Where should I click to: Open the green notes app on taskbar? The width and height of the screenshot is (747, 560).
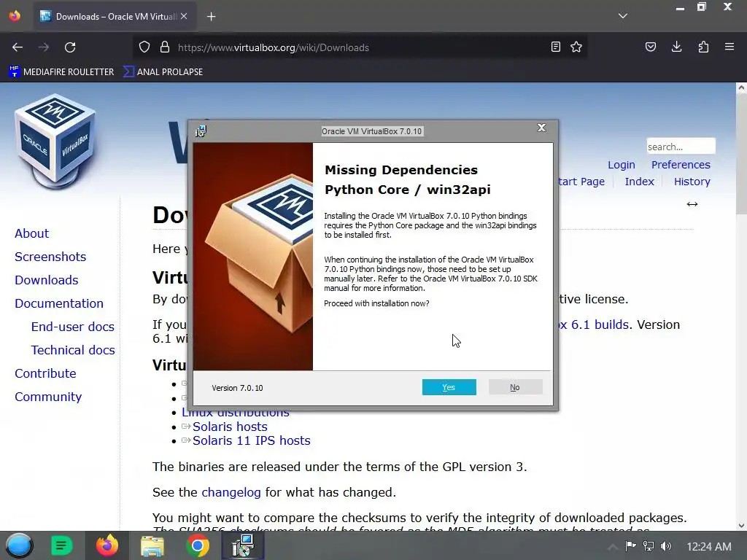[61, 545]
